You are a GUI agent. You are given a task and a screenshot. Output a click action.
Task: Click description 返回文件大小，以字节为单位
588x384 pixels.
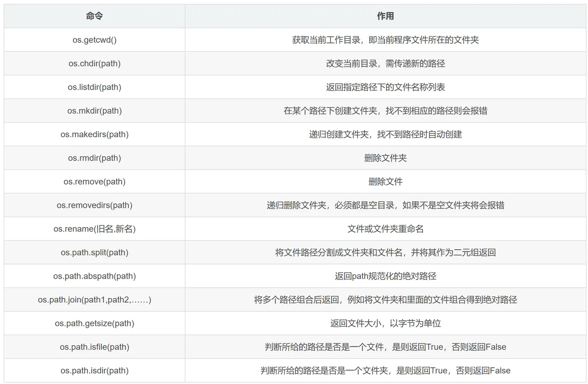click(x=385, y=323)
